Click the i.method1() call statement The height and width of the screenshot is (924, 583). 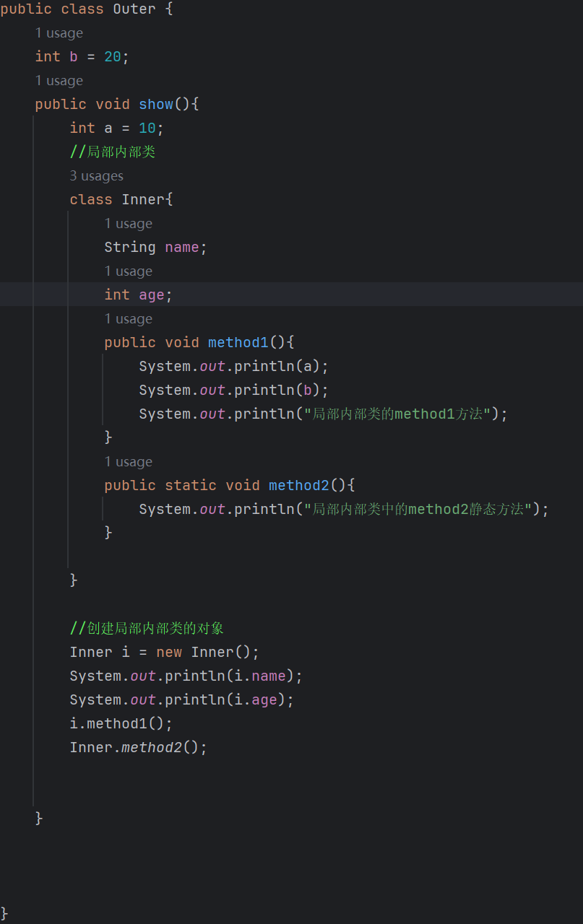121,724
